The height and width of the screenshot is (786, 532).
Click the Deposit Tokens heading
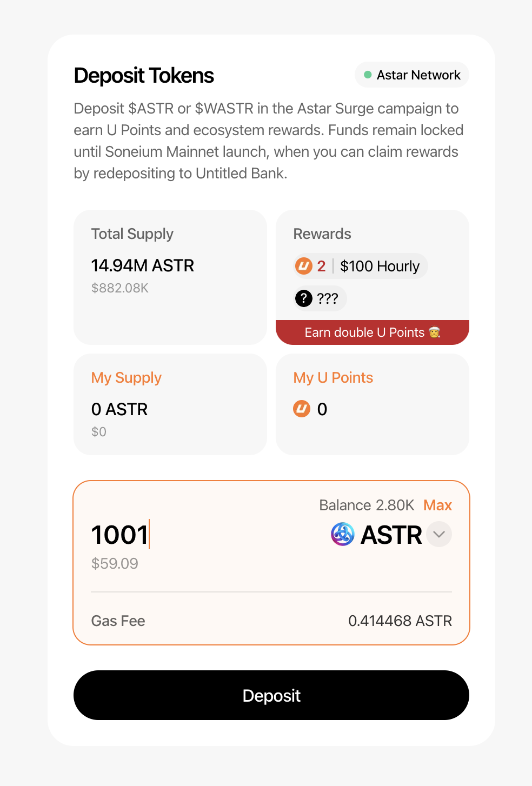[x=144, y=76]
